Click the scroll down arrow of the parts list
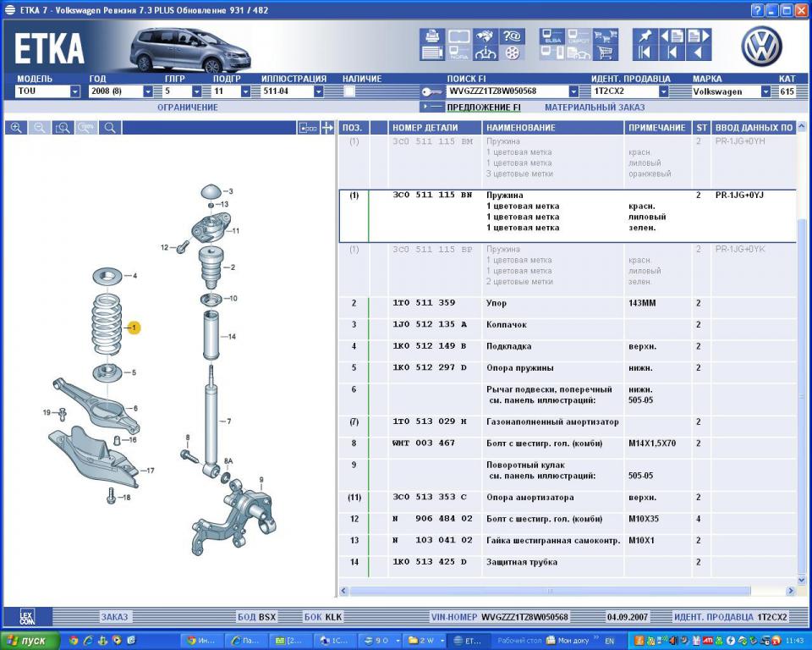The image size is (812, 650). click(802, 580)
